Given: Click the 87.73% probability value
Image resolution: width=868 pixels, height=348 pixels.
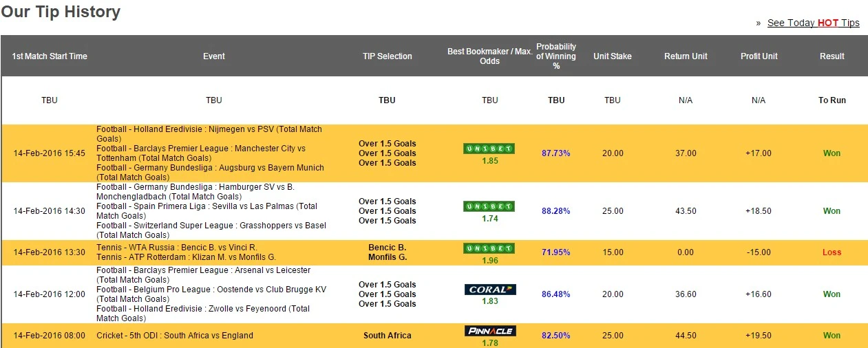Looking at the screenshot, I should tap(555, 153).
